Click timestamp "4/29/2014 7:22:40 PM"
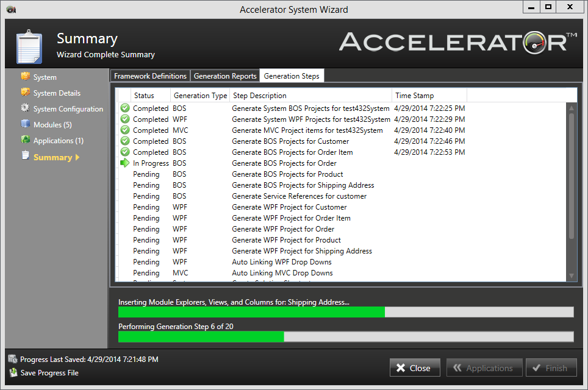Screen dimensions: 588x390 [429, 130]
